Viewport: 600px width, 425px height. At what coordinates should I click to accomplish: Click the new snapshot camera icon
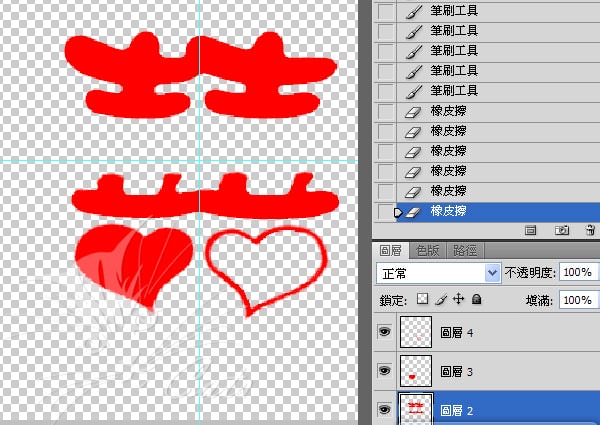562,230
